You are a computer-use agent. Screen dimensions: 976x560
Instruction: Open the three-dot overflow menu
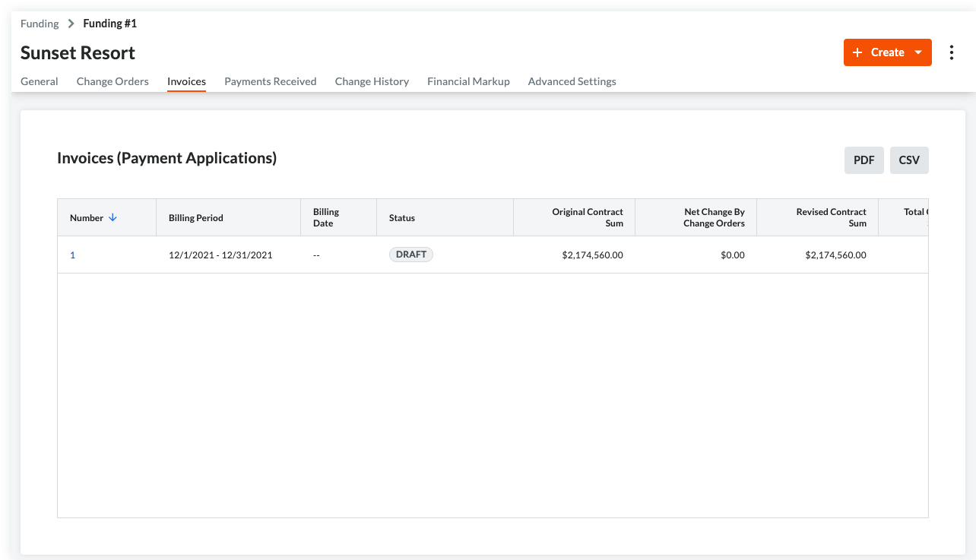click(x=952, y=52)
